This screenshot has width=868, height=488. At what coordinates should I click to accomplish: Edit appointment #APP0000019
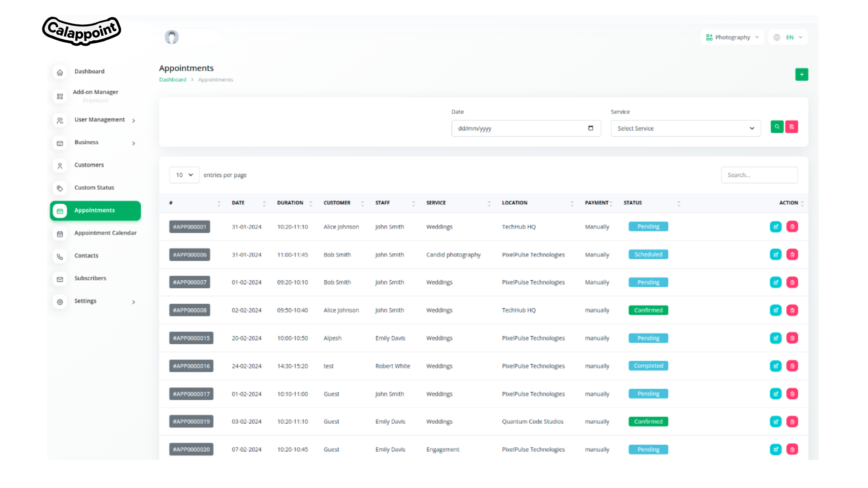[775, 421]
